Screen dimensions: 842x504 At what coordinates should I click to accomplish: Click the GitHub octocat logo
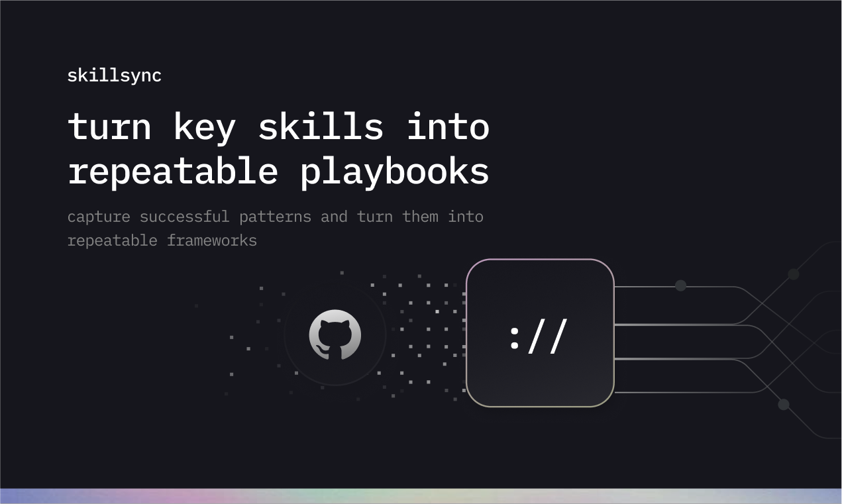(x=335, y=335)
